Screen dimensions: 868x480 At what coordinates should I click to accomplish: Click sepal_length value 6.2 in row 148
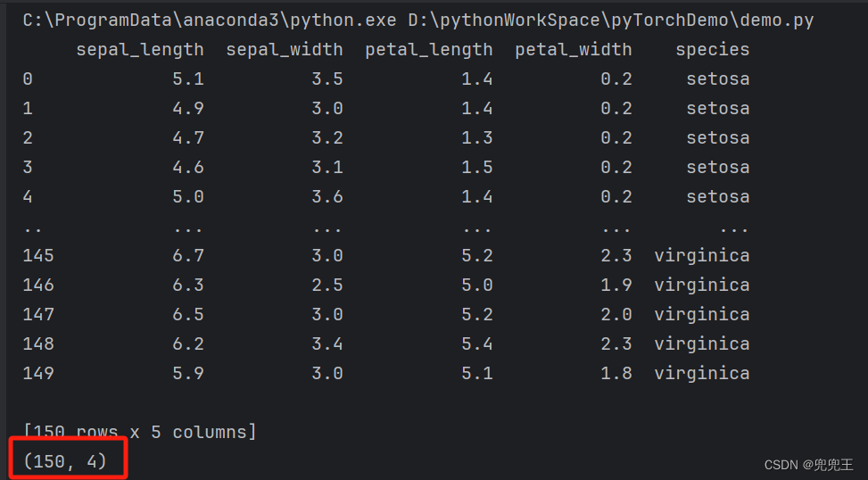tap(188, 343)
